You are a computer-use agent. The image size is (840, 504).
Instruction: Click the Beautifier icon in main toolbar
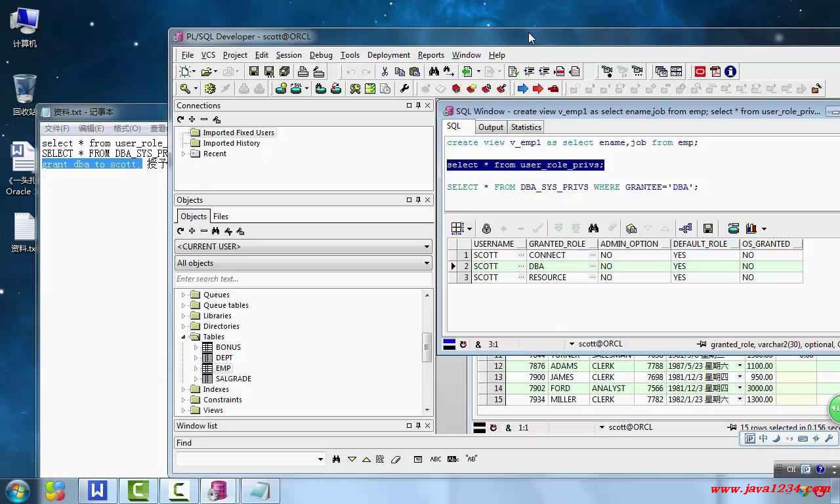pos(514,72)
